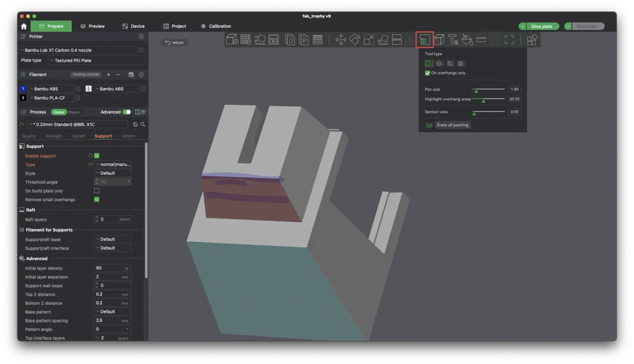
Task: Open the 0.20mm Standard process dropdown
Action: [77, 124]
